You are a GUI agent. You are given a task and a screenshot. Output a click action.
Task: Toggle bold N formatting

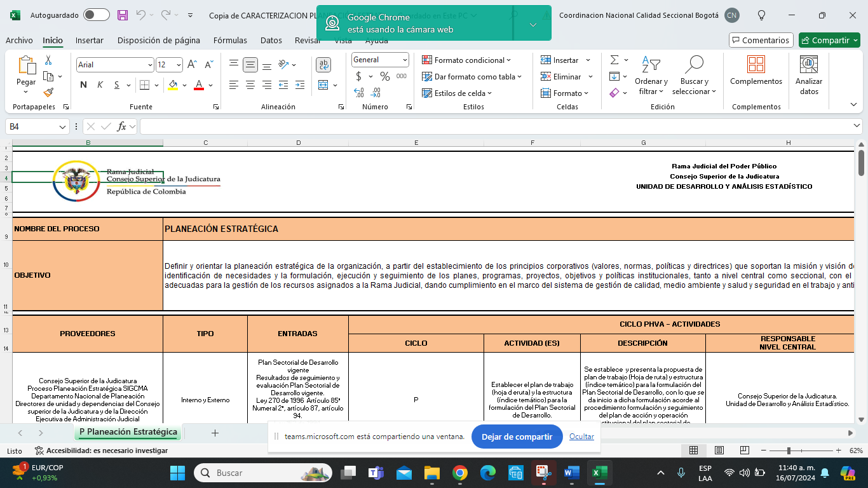tap(83, 85)
